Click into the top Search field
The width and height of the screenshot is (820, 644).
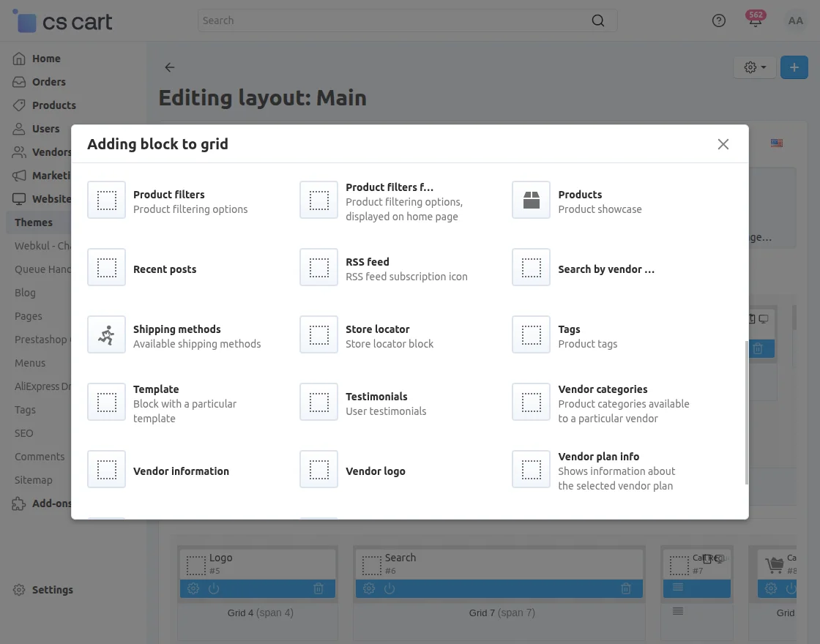(395, 20)
